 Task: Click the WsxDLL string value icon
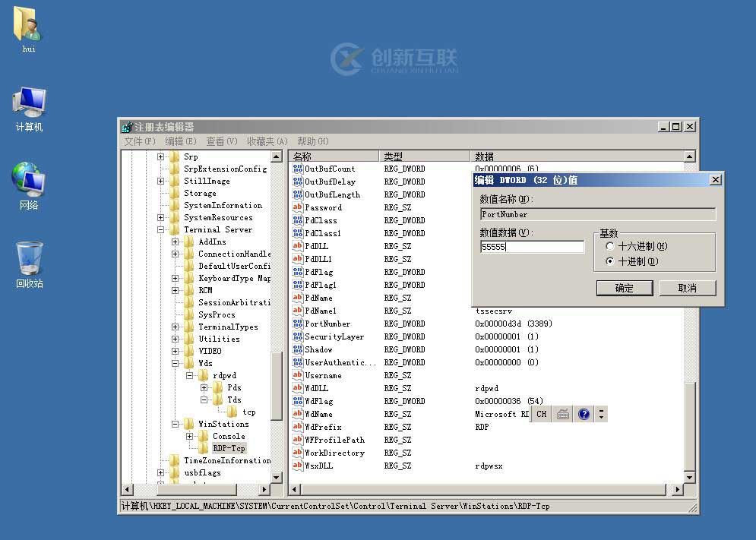point(298,466)
